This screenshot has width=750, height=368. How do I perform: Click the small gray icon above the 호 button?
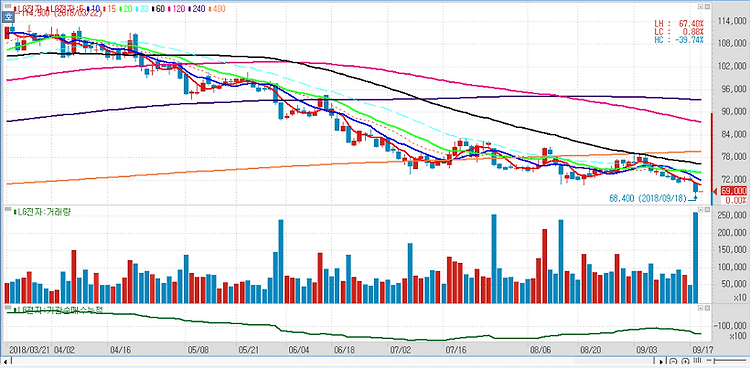click(x=8, y=6)
